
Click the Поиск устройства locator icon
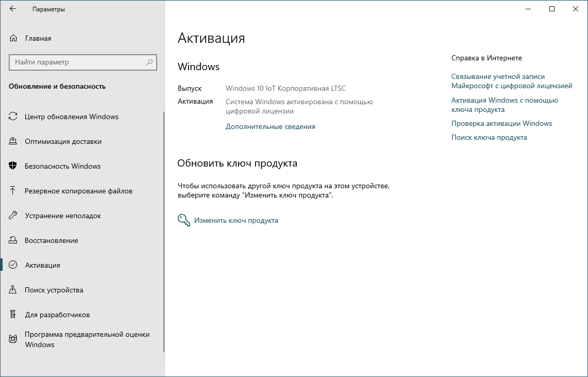[13, 290]
